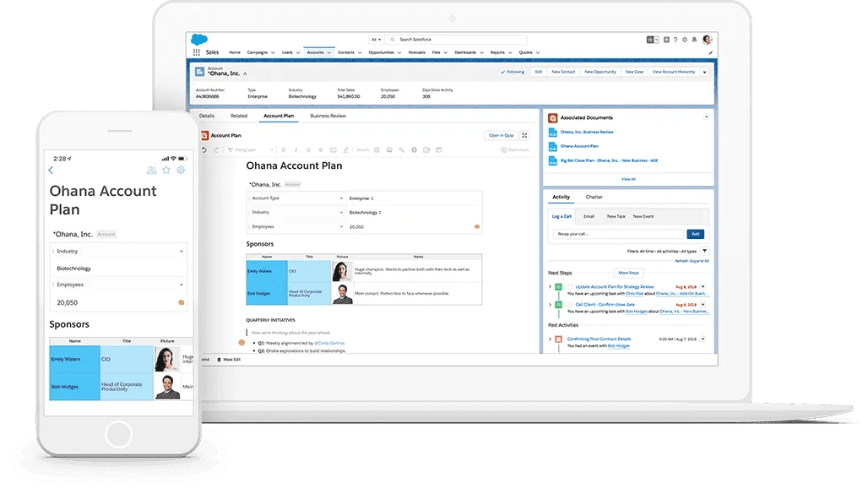The height and width of the screenshot is (499, 868).
Task: Open the user profile avatar
Action: 707,40
